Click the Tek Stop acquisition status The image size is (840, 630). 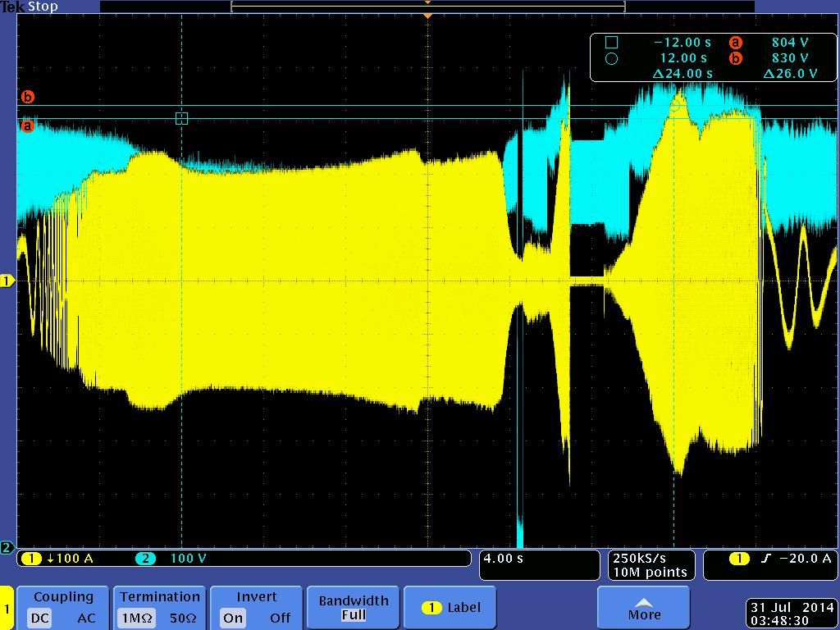click(29, 7)
